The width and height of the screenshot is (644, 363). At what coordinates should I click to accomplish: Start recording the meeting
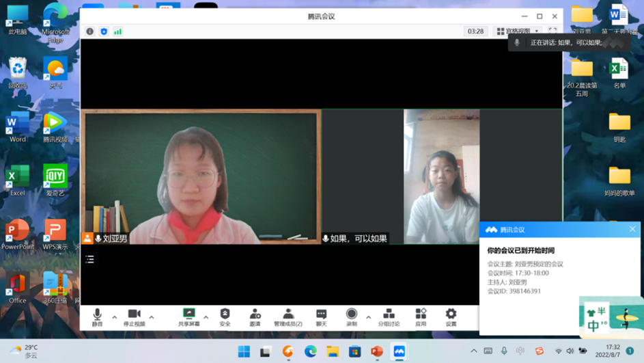tap(352, 317)
